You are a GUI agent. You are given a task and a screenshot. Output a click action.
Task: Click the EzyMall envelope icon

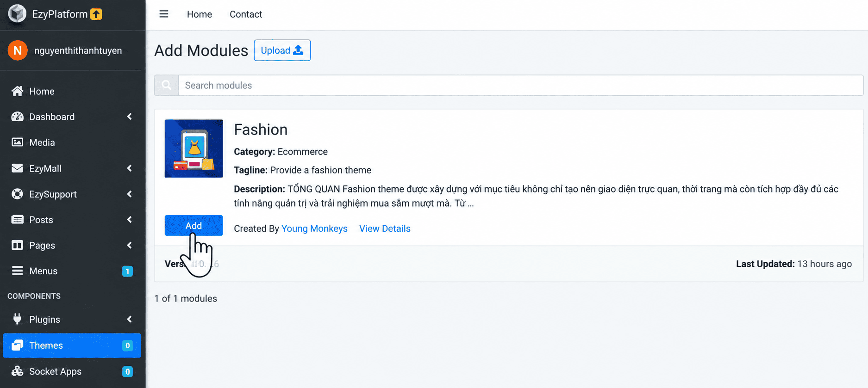pyautogui.click(x=17, y=168)
